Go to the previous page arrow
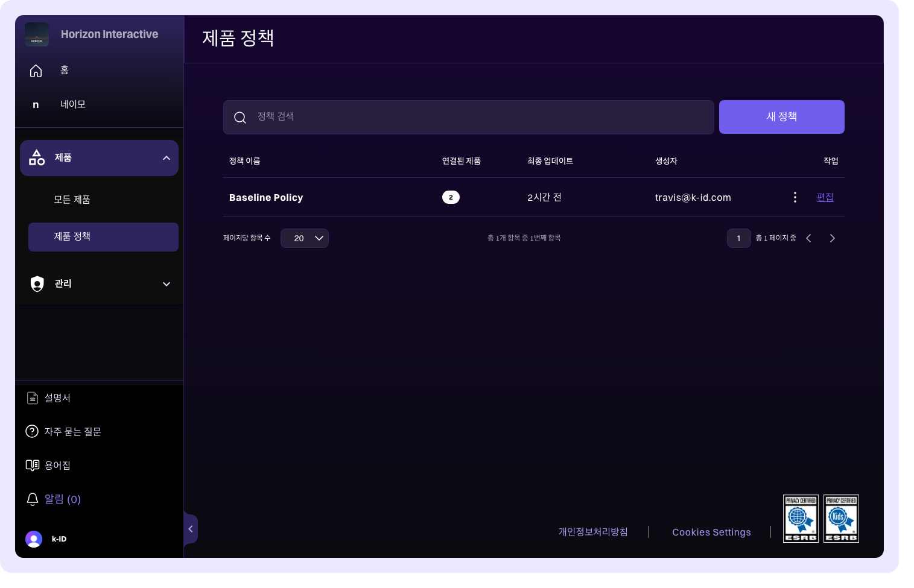914x588 pixels. pos(808,238)
